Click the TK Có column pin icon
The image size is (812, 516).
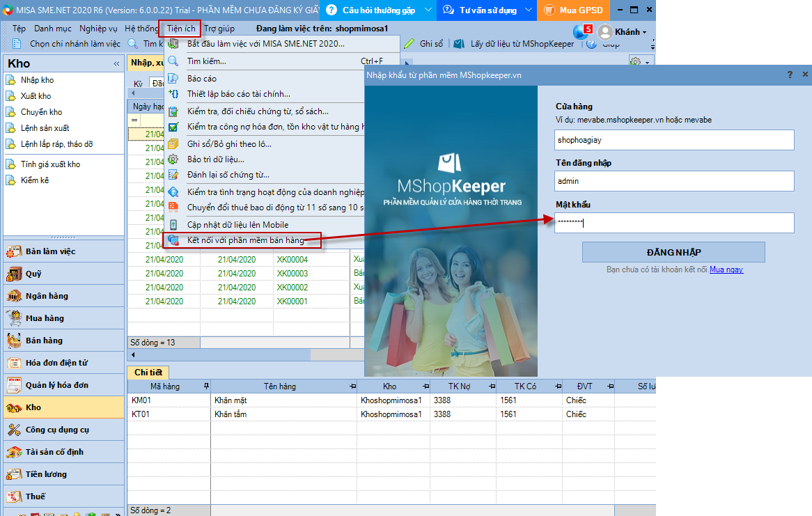(x=559, y=386)
